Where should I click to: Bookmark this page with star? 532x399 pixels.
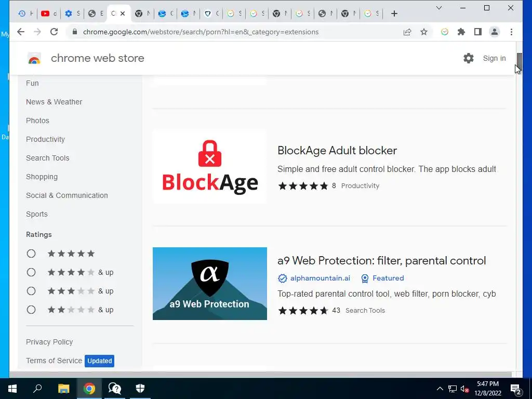point(424,32)
